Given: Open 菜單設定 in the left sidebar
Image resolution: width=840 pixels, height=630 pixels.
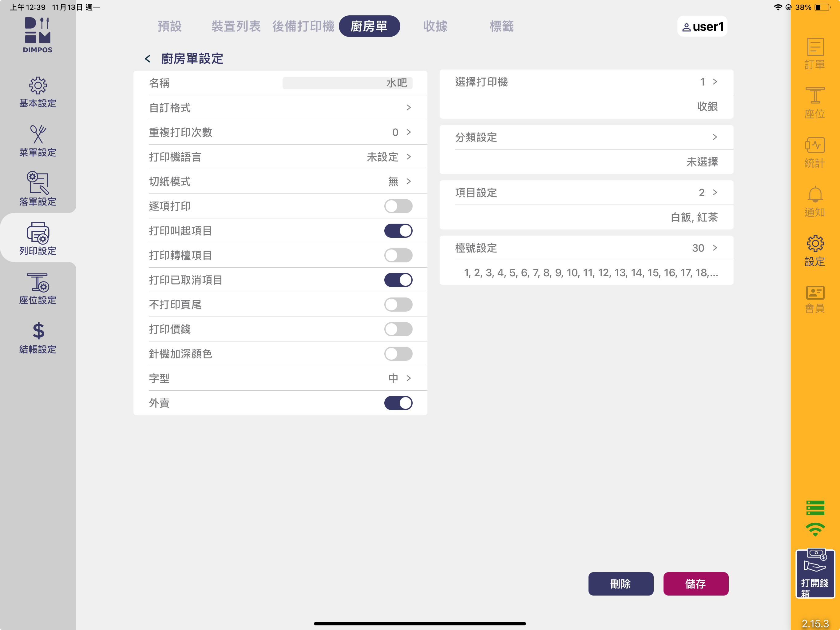Looking at the screenshot, I should coord(38,142).
